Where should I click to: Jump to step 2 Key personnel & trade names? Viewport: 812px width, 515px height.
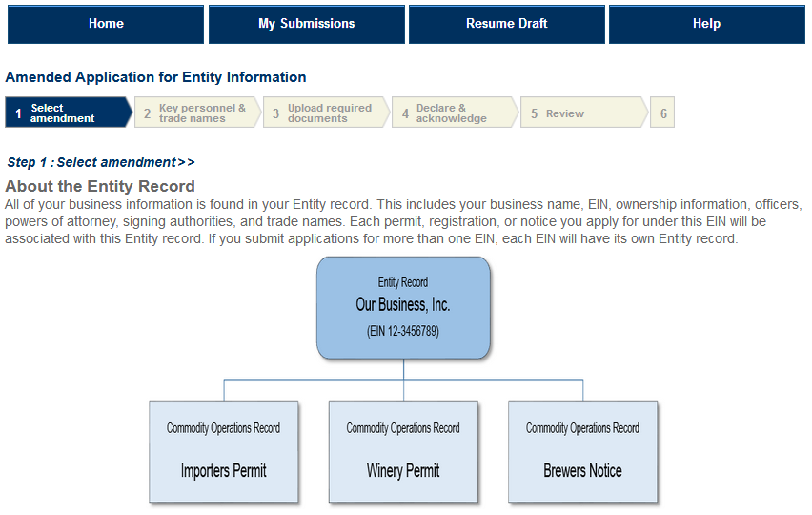[x=196, y=113]
